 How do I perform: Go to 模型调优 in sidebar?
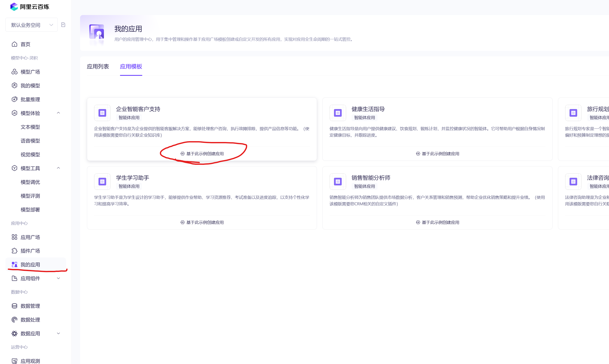coord(30,182)
